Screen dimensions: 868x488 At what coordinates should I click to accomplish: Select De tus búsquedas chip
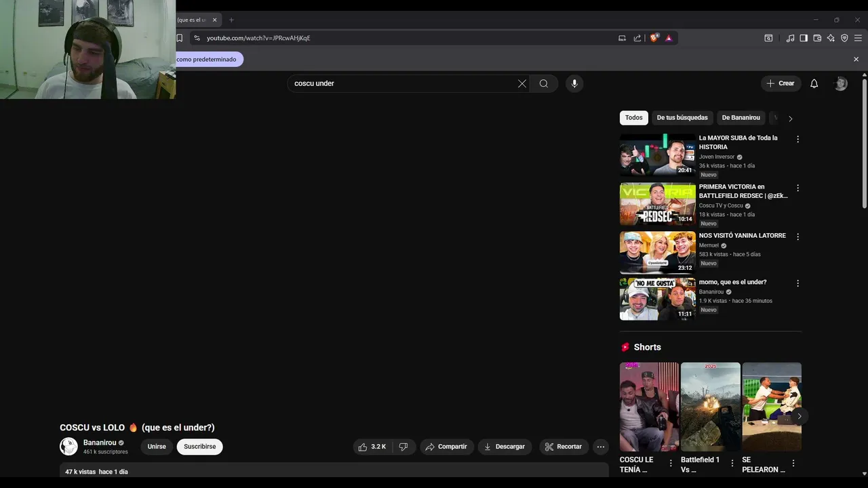682,118
